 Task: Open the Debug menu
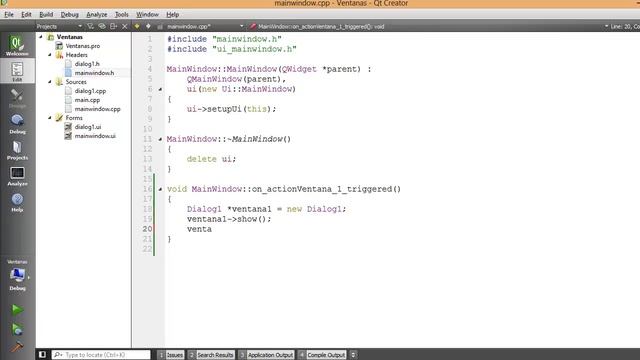tap(70, 14)
